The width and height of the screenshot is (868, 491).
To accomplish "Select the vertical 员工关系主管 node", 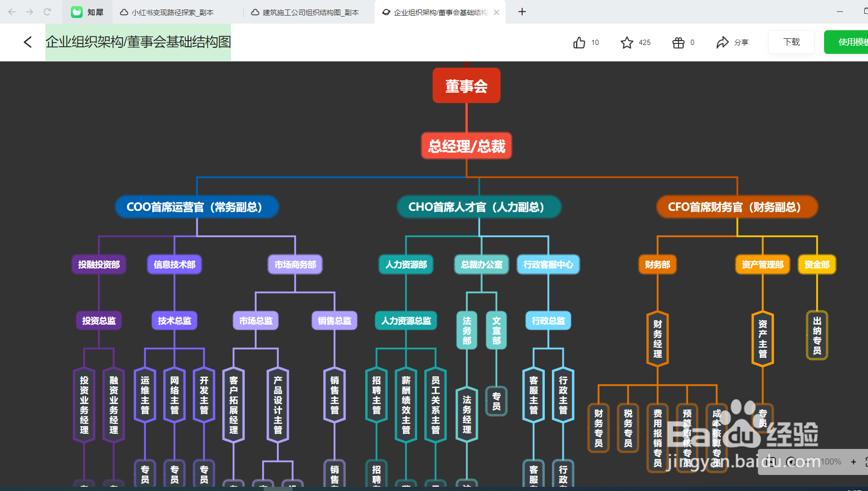I will click(x=435, y=405).
